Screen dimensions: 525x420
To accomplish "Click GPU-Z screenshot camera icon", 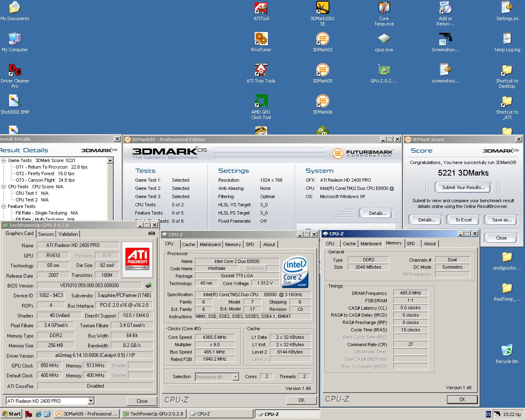I will point(152,233).
